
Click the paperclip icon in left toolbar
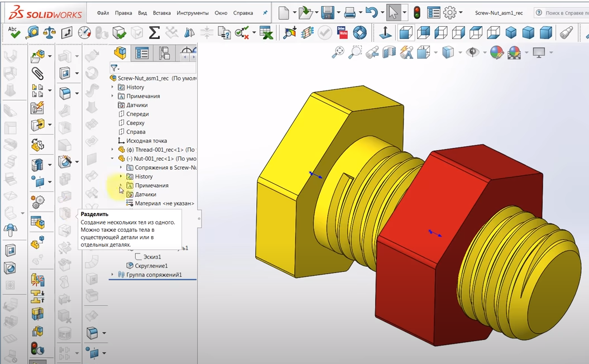click(x=37, y=74)
